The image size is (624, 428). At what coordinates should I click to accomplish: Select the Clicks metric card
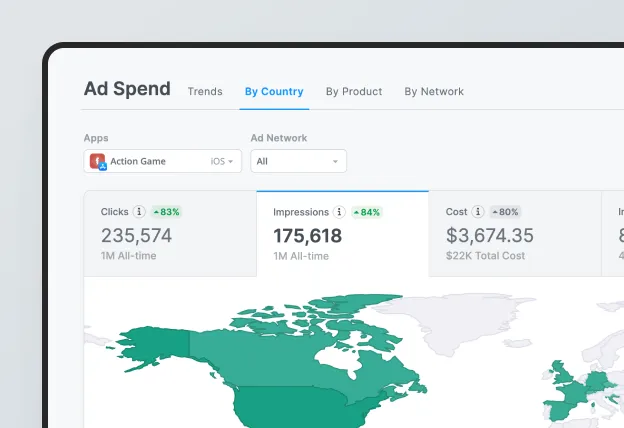tap(170, 233)
